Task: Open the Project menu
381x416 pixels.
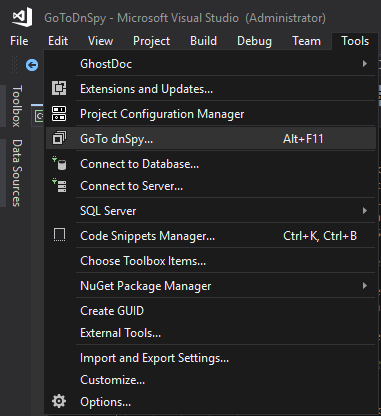Action: click(151, 41)
